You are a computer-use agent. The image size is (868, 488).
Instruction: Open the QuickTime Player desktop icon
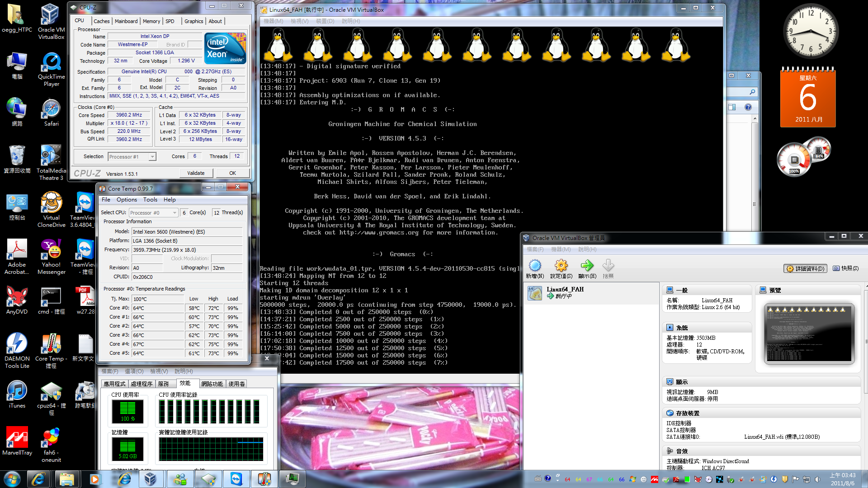[x=51, y=69]
